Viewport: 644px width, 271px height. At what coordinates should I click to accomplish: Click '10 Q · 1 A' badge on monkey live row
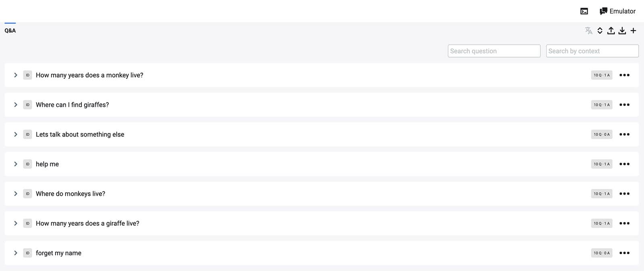point(602,75)
